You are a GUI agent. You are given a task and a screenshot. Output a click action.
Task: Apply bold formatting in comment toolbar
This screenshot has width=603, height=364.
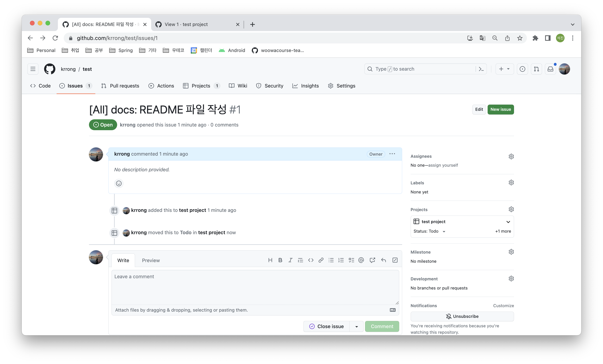[280, 260]
